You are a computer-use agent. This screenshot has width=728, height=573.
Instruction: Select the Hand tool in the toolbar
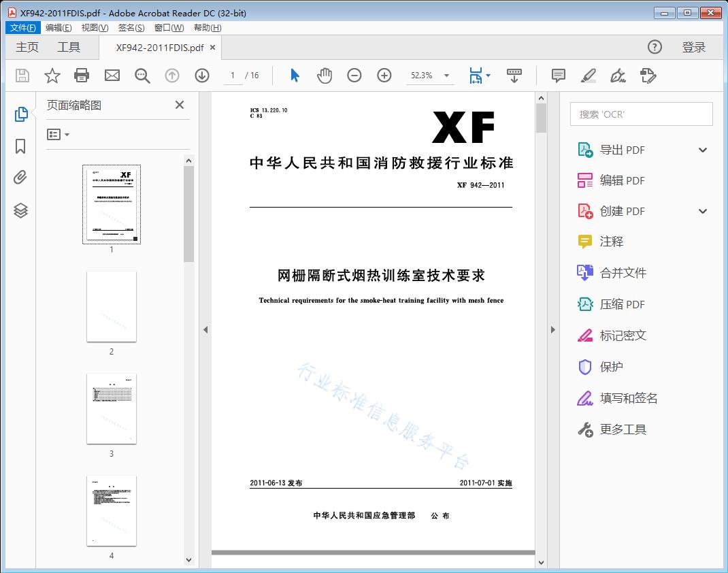325,76
